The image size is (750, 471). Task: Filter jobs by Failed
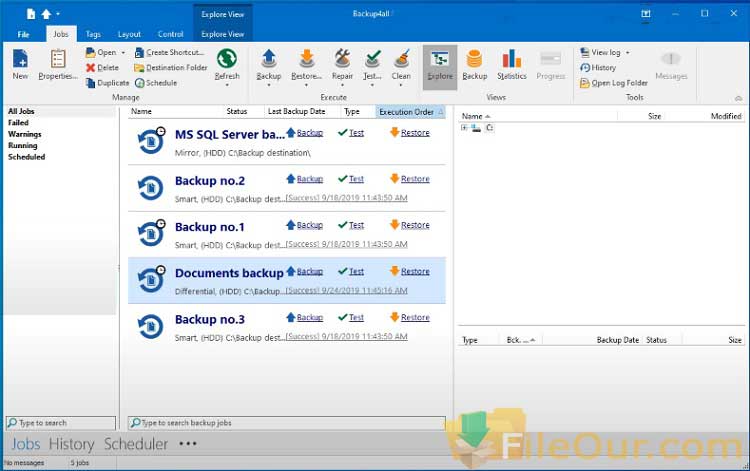[x=18, y=122]
